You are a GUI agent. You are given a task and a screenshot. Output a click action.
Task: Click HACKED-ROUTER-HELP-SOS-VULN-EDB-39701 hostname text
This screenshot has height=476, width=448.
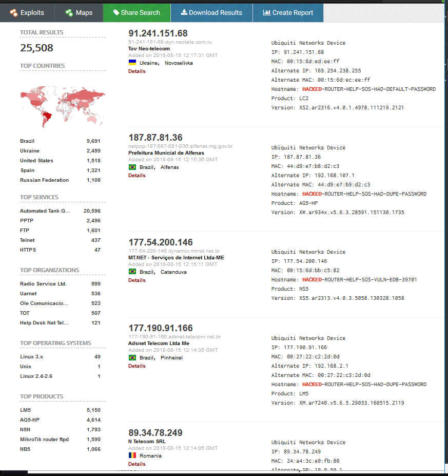(x=359, y=279)
